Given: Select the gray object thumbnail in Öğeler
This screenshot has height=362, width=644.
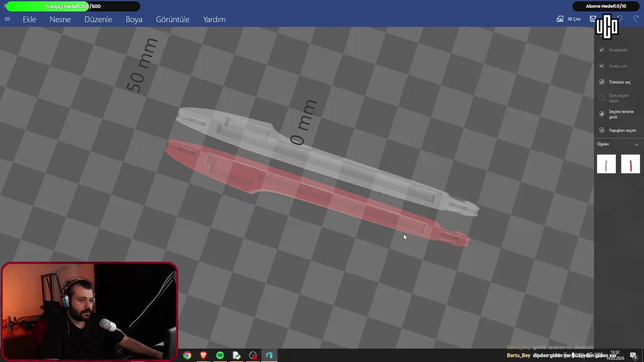Looking at the screenshot, I should 606,164.
